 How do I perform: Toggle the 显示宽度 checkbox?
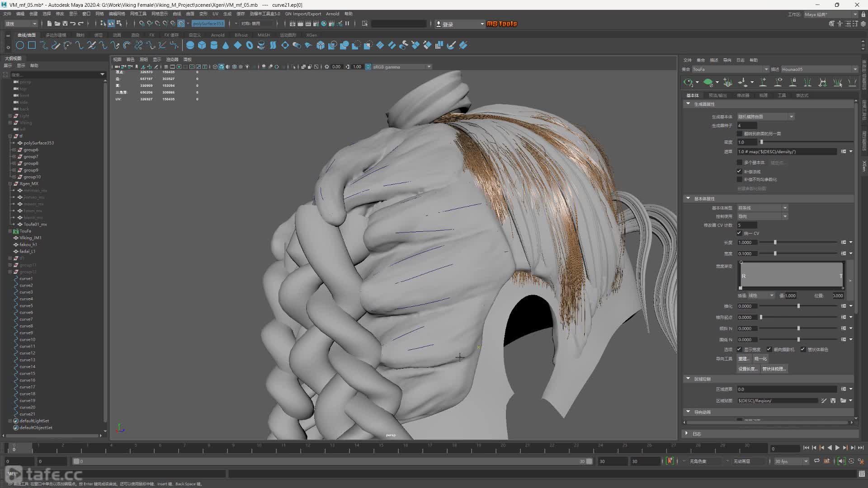(740, 349)
